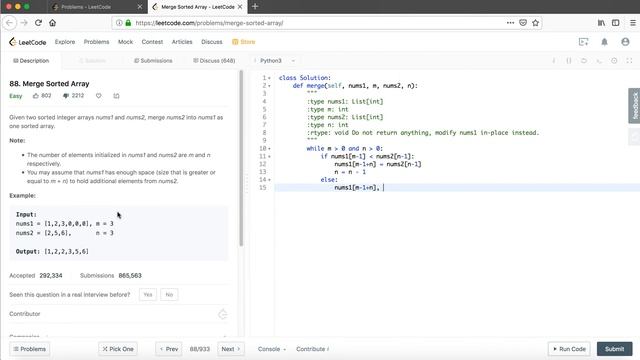Go to the Next problem

pos(231,349)
